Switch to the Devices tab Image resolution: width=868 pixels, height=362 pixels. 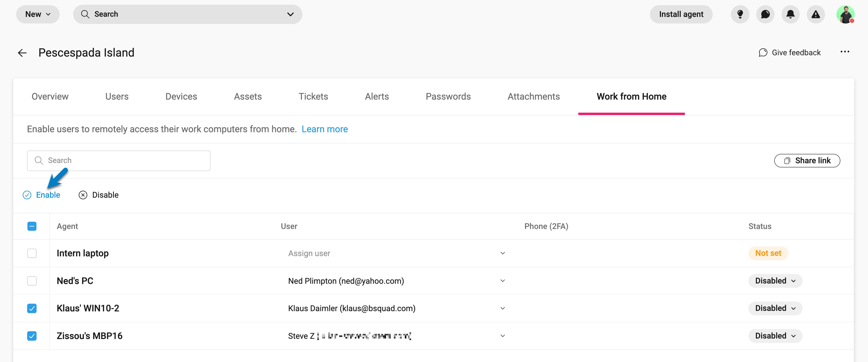coord(181,96)
